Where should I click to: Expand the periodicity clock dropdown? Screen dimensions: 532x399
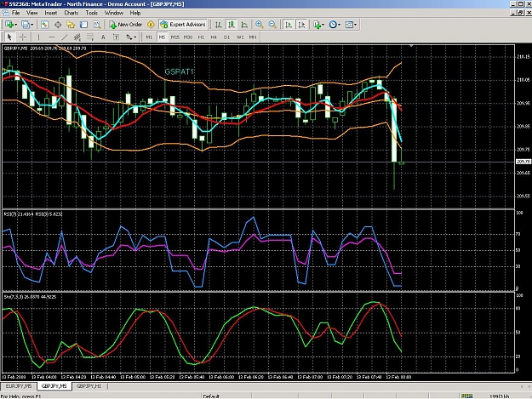click(339, 25)
